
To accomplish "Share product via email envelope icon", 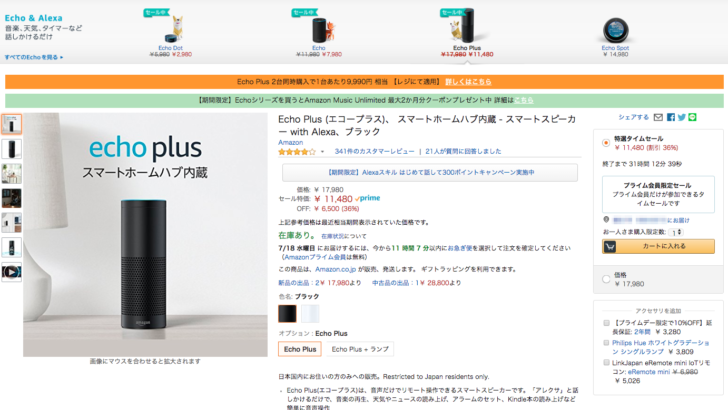I will click(658, 117).
